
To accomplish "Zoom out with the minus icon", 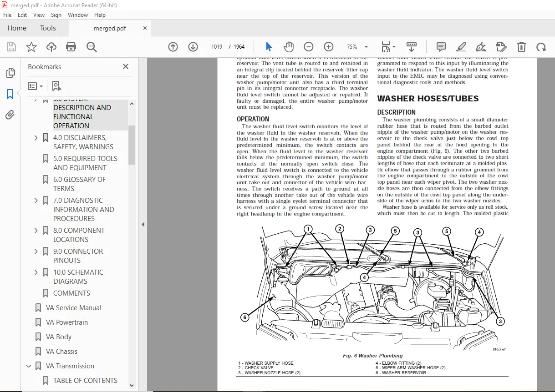I will click(x=309, y=47).
